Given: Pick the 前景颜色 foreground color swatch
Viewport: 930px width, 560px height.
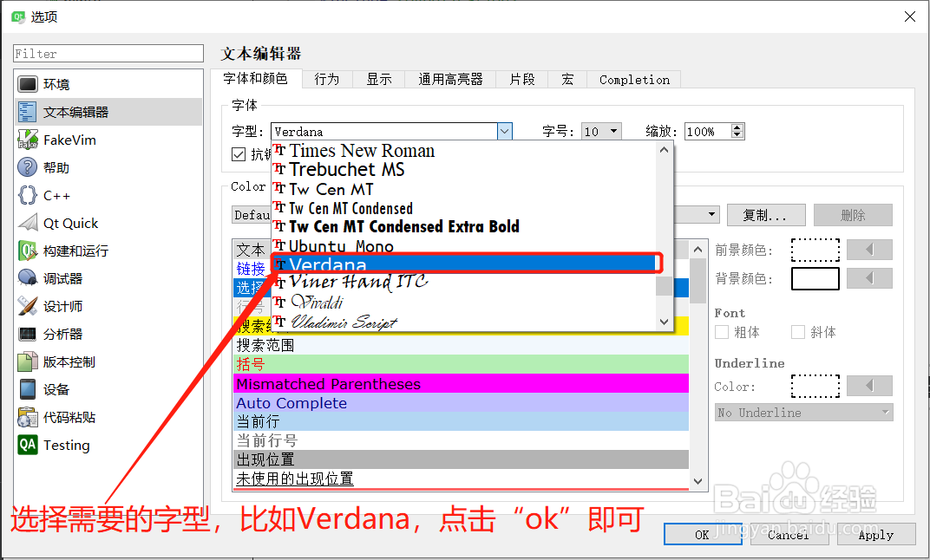Looking at the screenshot, I should [815, 250].
